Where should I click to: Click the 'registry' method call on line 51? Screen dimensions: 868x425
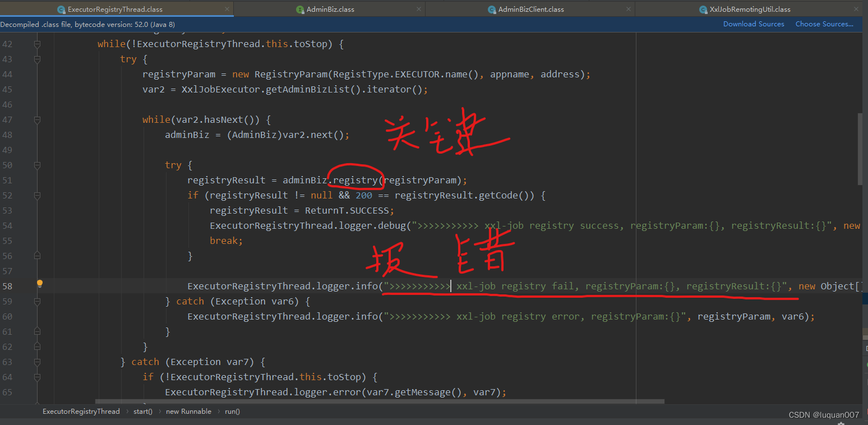pos(355,180)
